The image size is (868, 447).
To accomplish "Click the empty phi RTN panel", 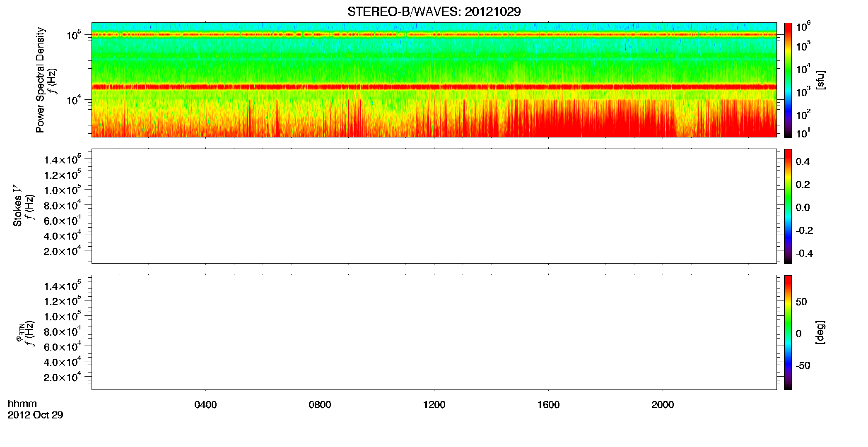I will [x=434, y=332].
